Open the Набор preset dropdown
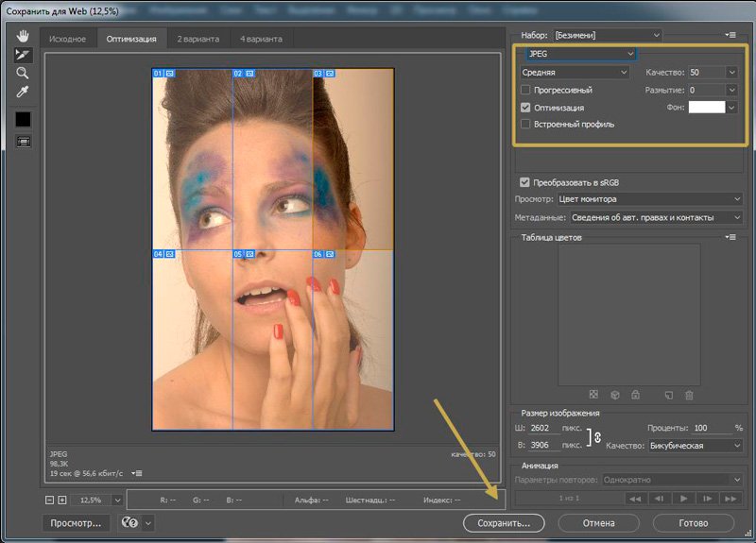Screen dimensions: 756x543 608,35
